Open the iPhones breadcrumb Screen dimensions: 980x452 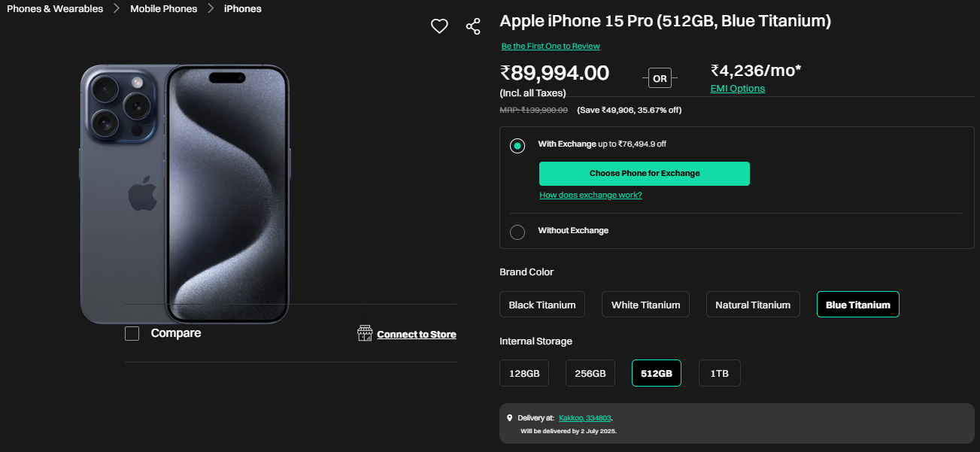243,9
